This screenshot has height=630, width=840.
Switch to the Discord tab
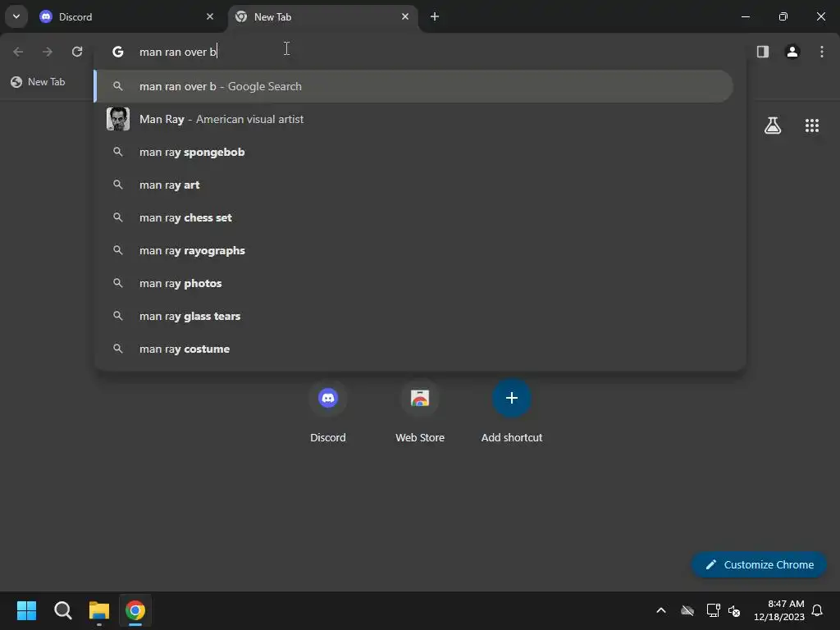(127, 16)
